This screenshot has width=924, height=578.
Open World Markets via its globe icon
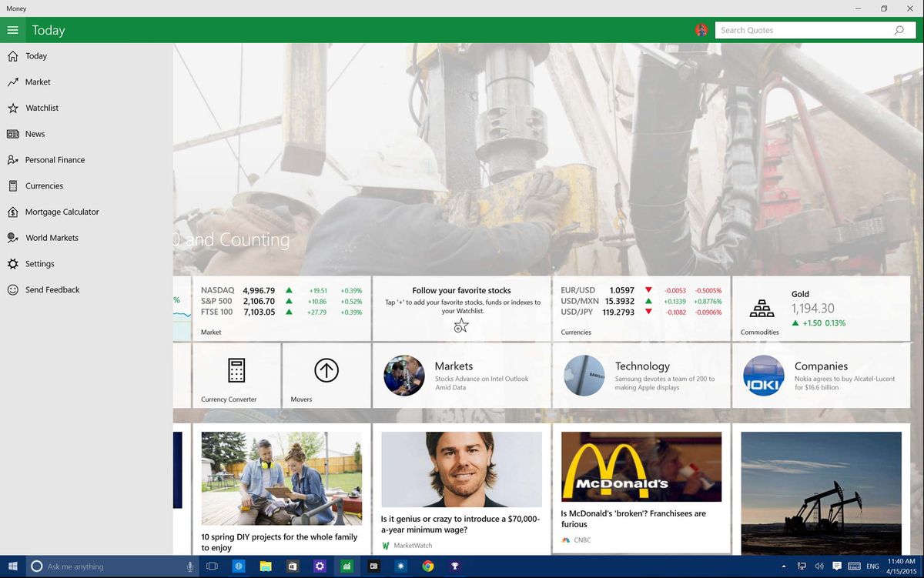[12, 238]
